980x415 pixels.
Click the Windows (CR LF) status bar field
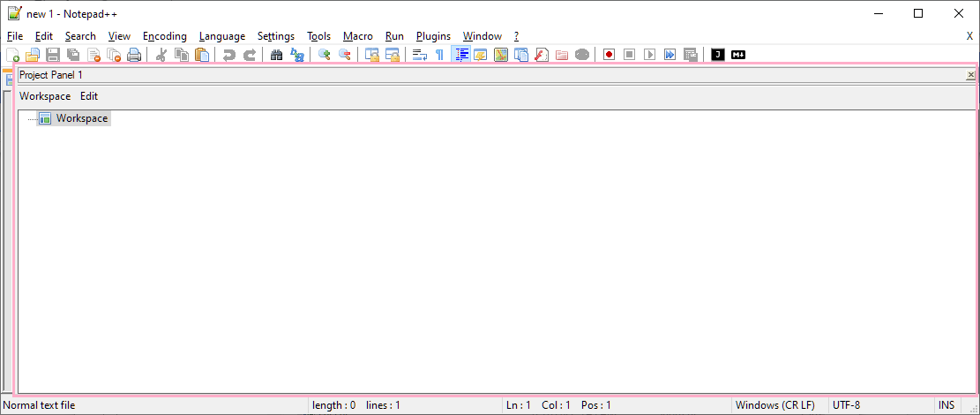[x=780, y=405]
